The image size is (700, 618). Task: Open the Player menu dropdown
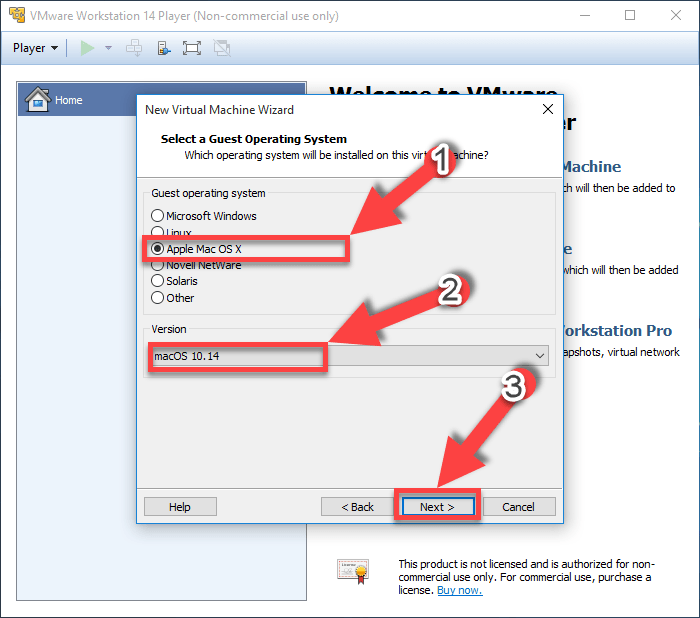point(35,47)
